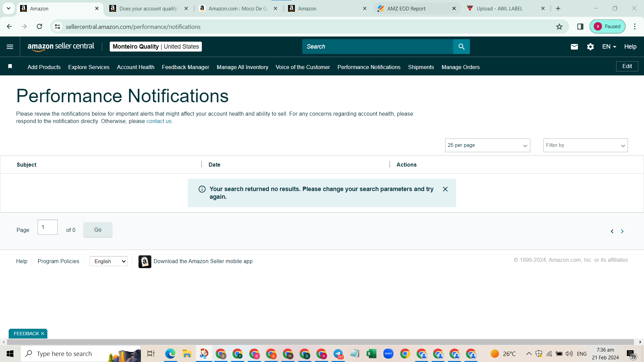Open Microsoft Edge from the taskbar
This screenshot has width=644, height=362.
tap(170, 354)
